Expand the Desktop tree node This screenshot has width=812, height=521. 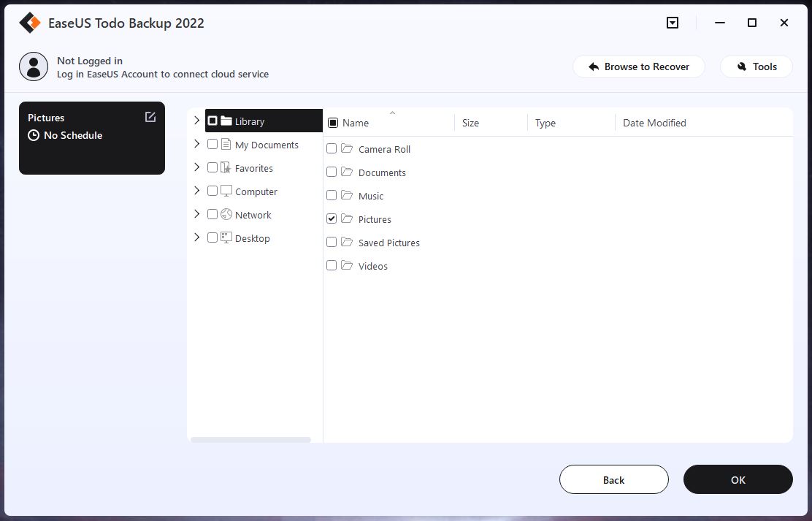click(196, 237)
